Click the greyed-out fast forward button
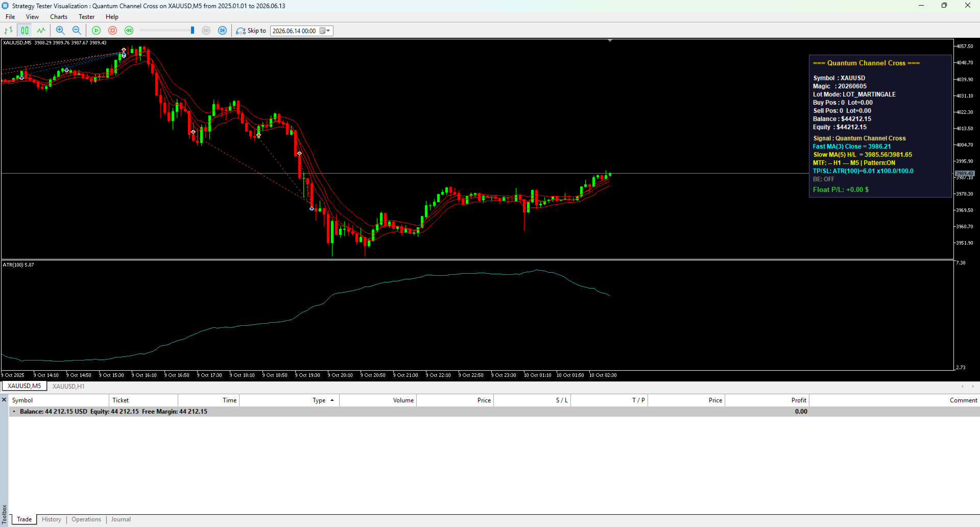This screenshot has height=527, width=980. [206, 31]
